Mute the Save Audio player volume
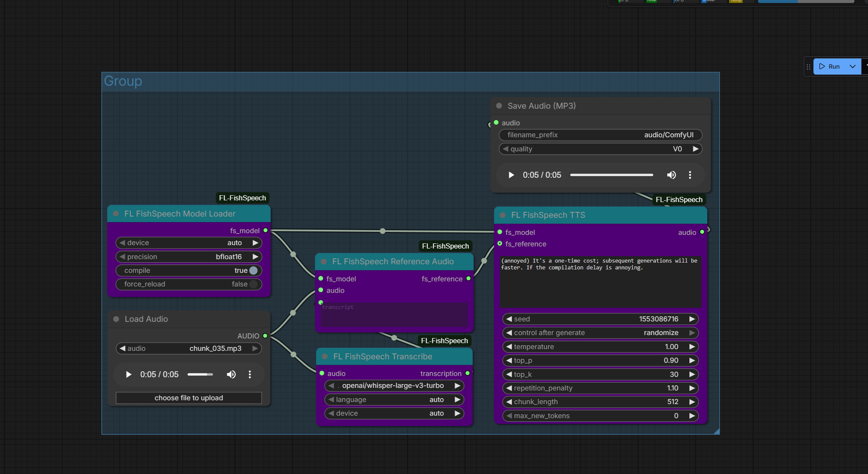The width and height of the screenshot is (868, 474). click(x=672, y=175)
